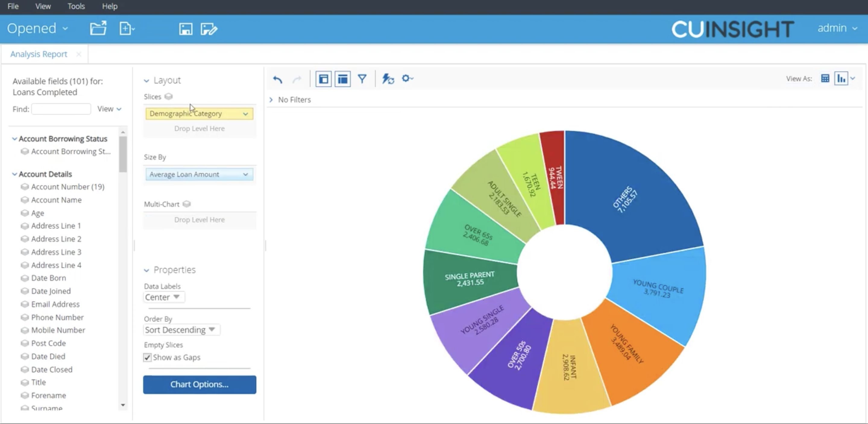The width and height of the screenshot is (868, 424).
Task: Switch to table view icon
Action: pos(825,79)
